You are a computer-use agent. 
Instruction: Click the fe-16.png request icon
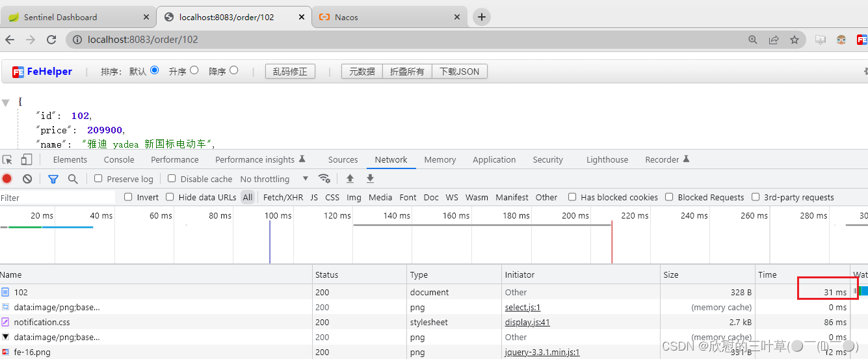click(x=6, y=352)
